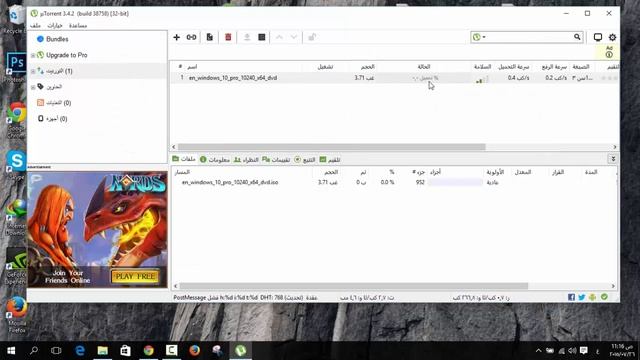This screenshot has height=360, width=640.
Task: Open the search provider dropdown arrow
Action: [x=484, y=37]
